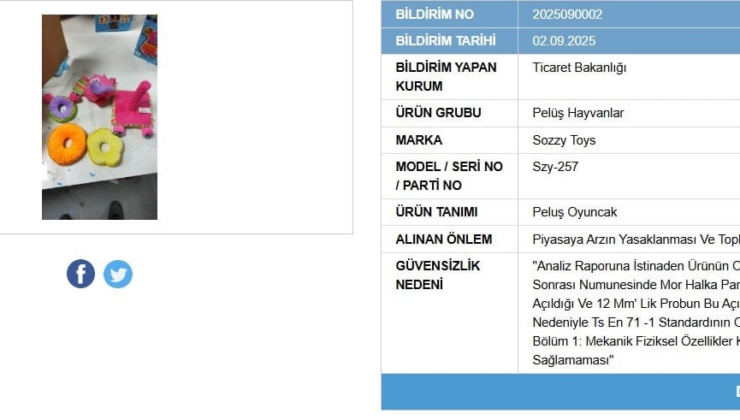Click the BİLDİRİM NO header label
Image resolution: width=740 pixels, height=420 pixels.
tap(435, 14)
